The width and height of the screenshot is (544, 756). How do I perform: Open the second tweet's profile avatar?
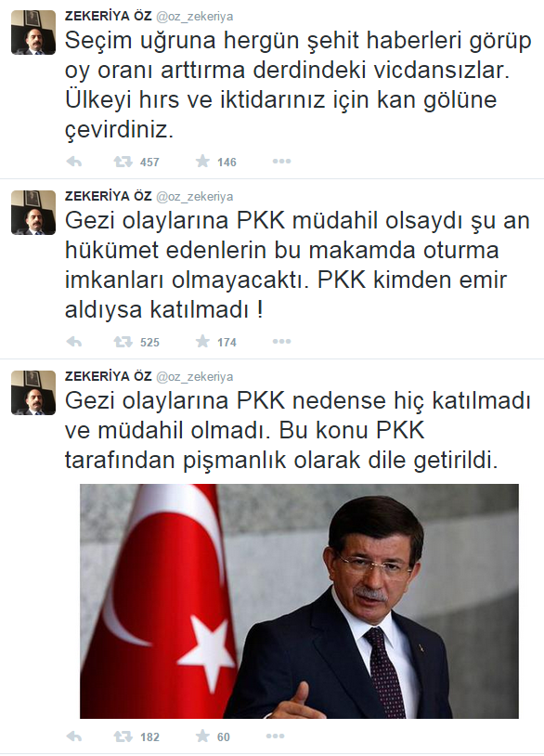click(33, 213)
